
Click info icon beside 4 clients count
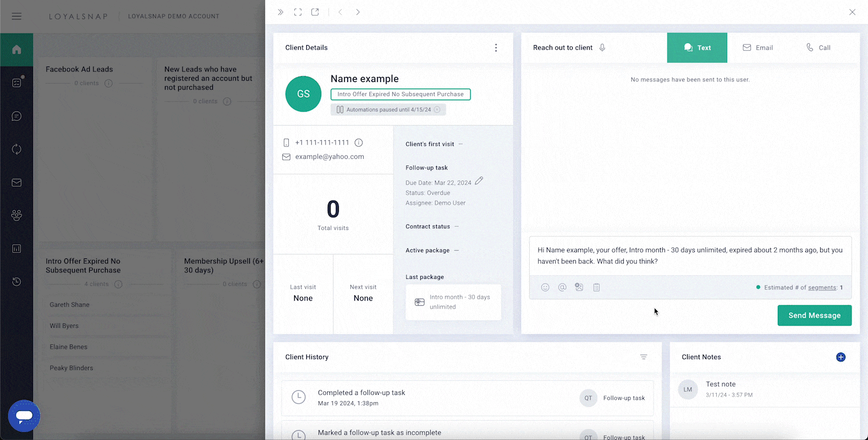pyautogui.click(x=118, y=284)
